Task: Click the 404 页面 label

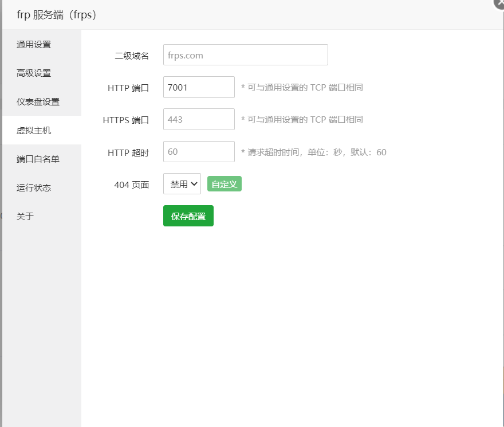Action: [x=132, y=185]
